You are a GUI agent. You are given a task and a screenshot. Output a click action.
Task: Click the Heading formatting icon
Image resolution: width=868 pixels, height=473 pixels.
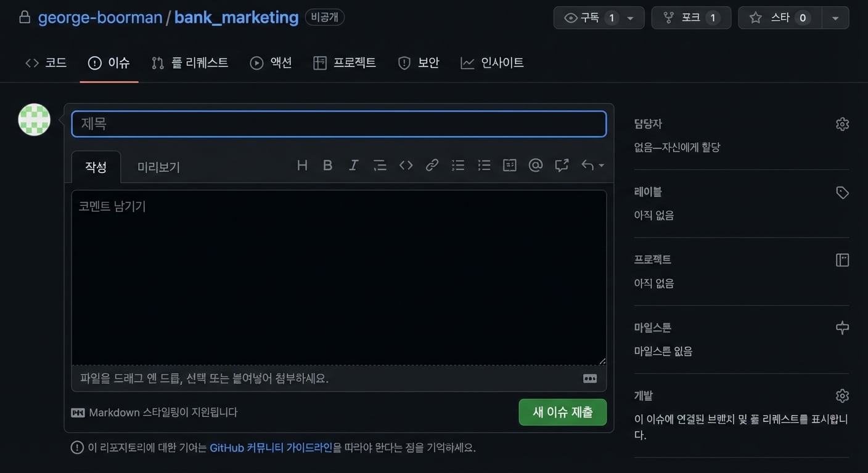pyautogui.click(x=302, y=165)
